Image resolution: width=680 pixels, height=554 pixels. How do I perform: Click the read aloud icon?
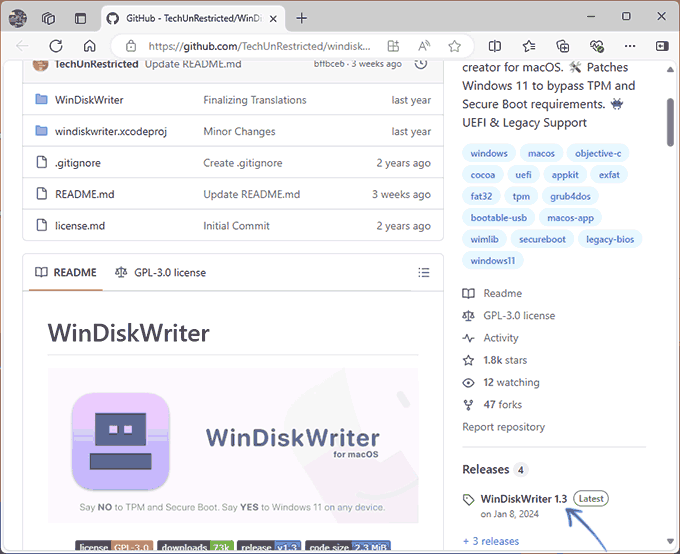pyautogui.click(x=424, y=46)
